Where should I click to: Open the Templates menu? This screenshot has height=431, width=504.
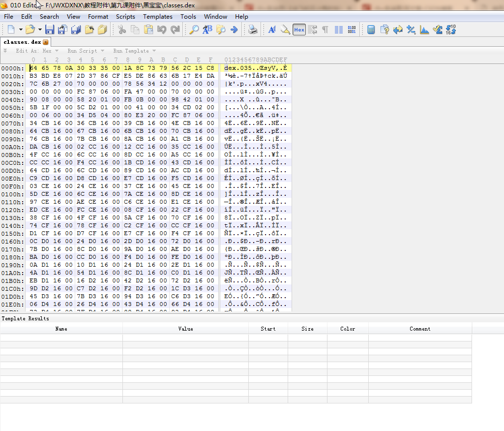157,16
